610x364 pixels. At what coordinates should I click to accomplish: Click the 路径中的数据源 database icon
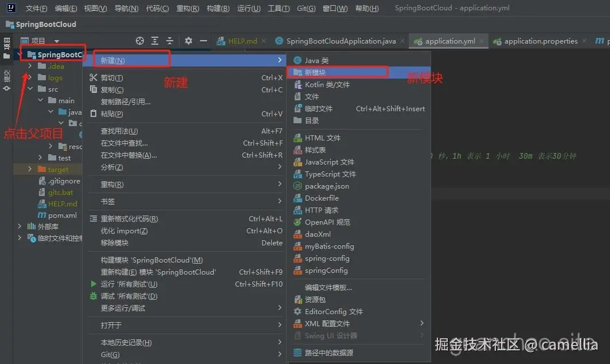(298, 353)
